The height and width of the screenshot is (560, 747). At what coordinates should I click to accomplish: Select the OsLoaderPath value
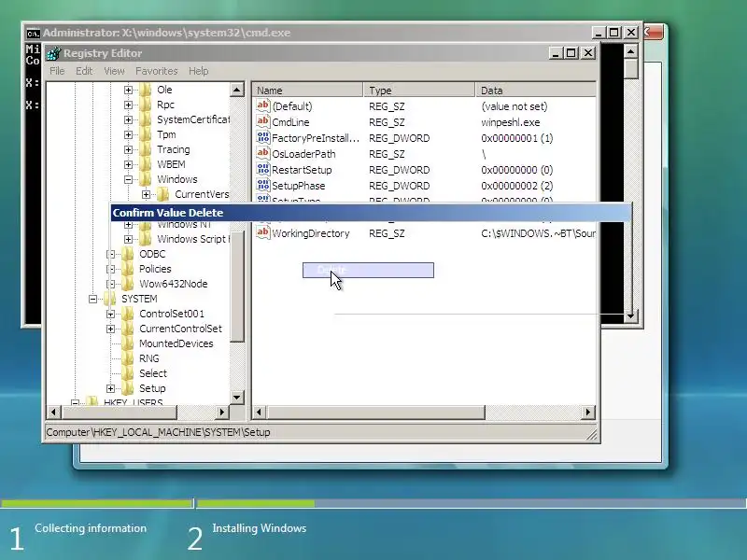pyautogui.click(x=303, y=154)
